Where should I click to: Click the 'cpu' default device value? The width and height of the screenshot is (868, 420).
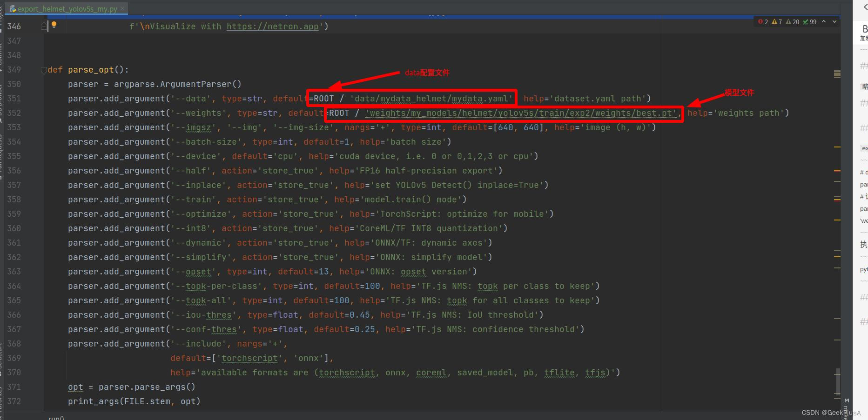pos(286,156)
